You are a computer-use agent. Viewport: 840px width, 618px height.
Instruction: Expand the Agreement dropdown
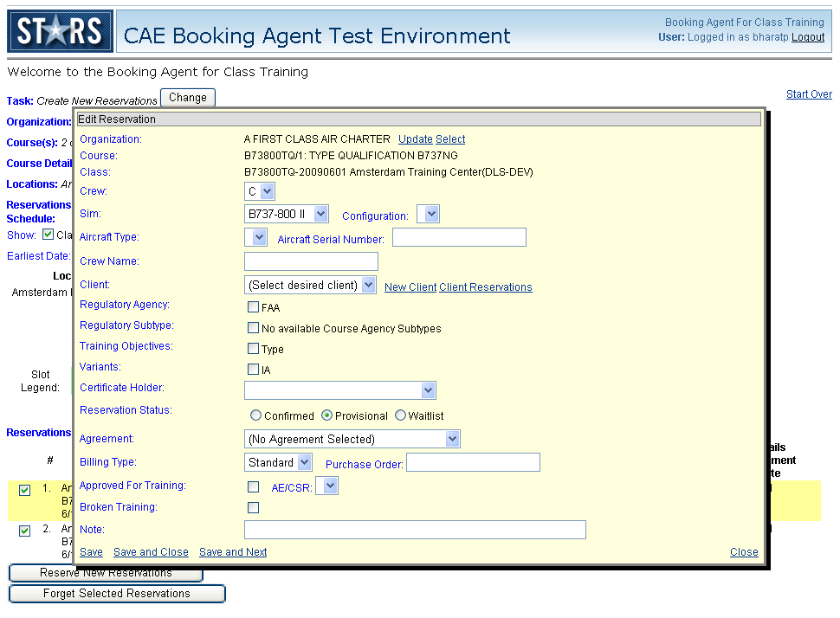pos(352,439)
